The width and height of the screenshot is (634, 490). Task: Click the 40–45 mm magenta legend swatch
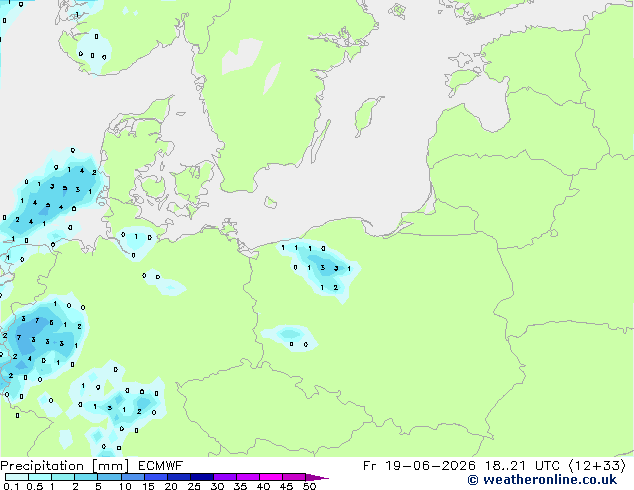[271, 477]
